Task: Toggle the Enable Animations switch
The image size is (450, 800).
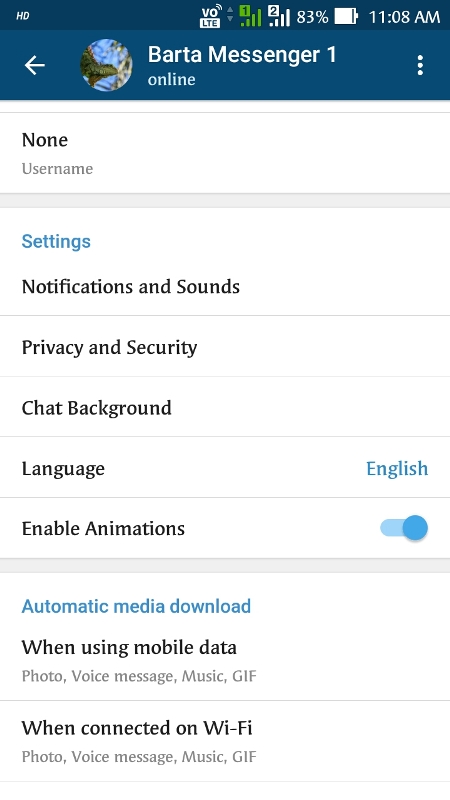Action: (x=404, y=528)
